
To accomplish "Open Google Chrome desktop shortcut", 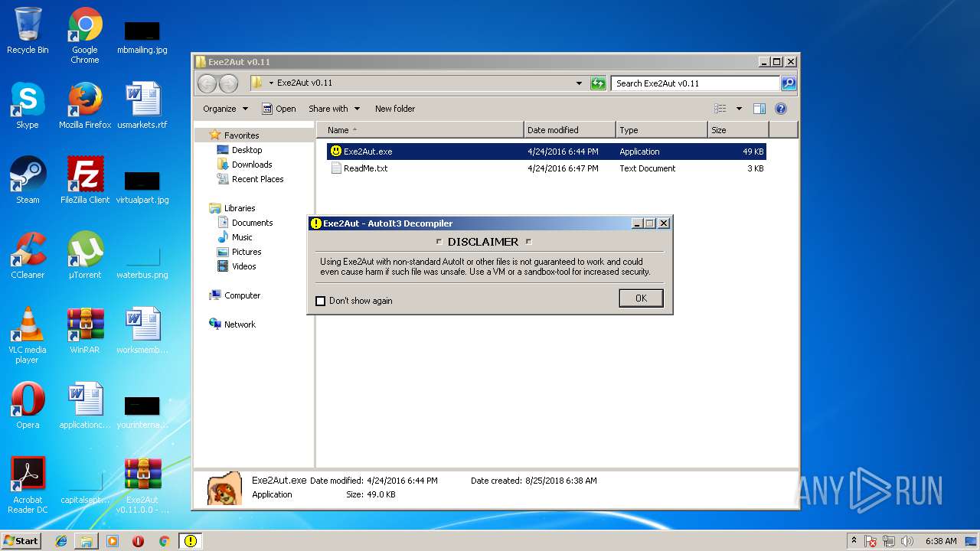I will [85, 36].
